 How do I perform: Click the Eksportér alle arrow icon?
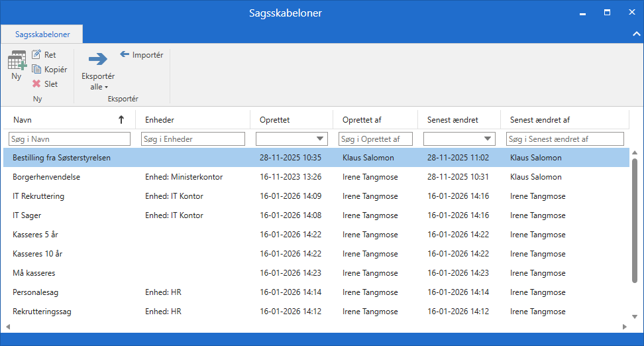click(97, 59)
